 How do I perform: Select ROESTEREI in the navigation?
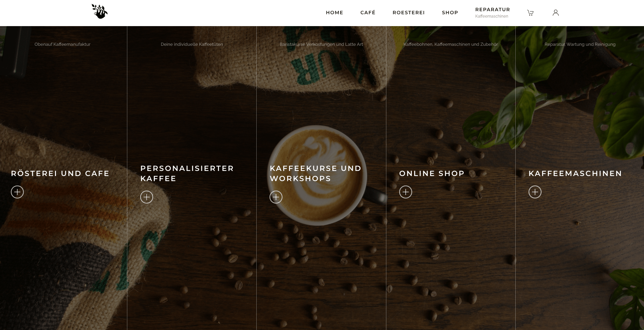point(409,13)
